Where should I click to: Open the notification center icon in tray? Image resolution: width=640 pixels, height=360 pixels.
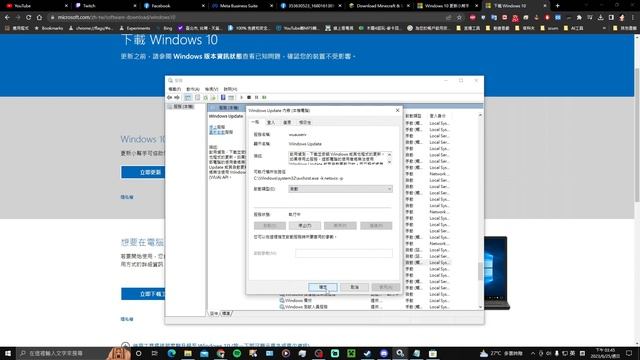pos(629,353)
